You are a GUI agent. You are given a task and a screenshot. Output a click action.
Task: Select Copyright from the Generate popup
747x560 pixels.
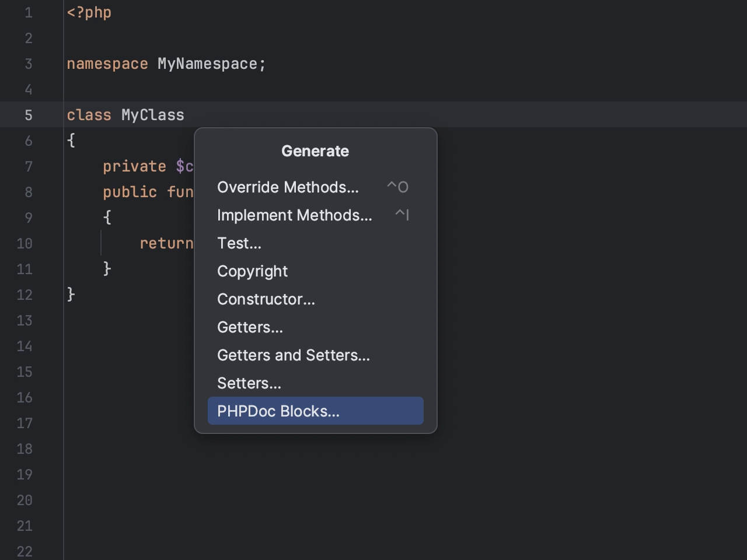(x=252, y=271)
